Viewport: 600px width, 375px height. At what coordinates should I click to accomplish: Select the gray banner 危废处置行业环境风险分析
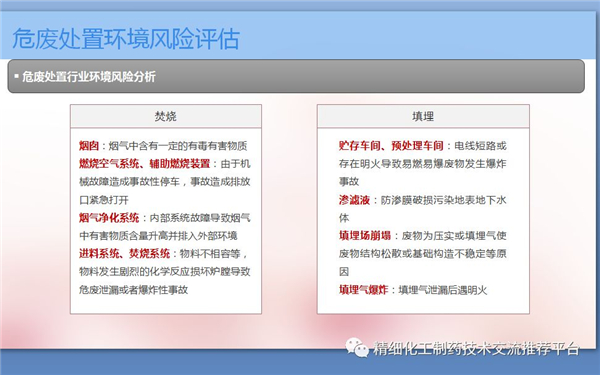[296, 76]
